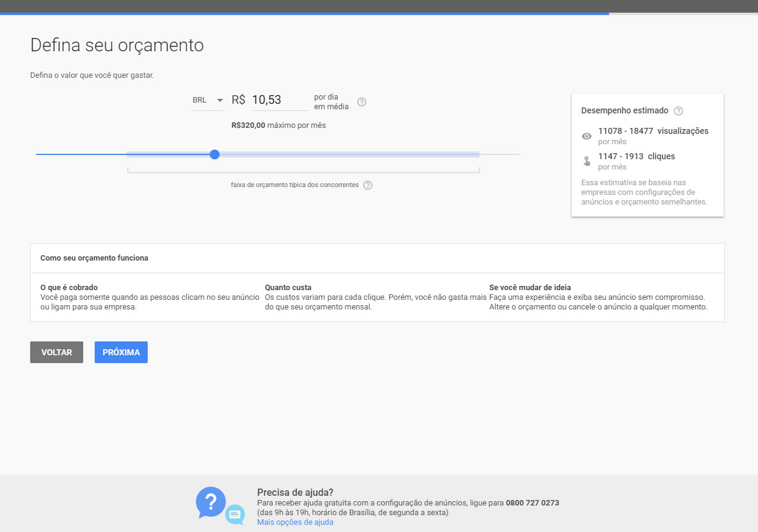This screenshot has width=758, height=532.
Task: Click the Se você mudar de ideia heading
Action: (530, 288)
